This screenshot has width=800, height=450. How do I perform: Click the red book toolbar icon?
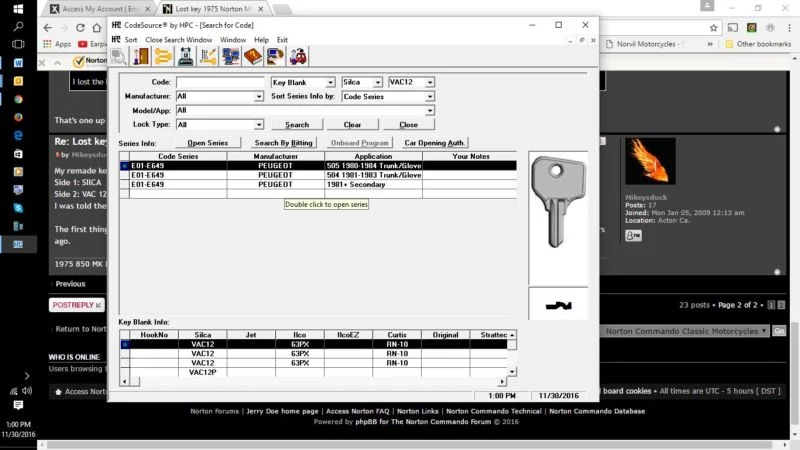click(253, 56)
